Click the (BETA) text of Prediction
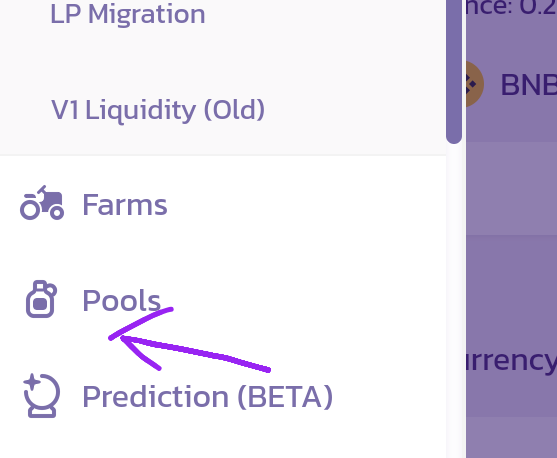 click(285, 397)
